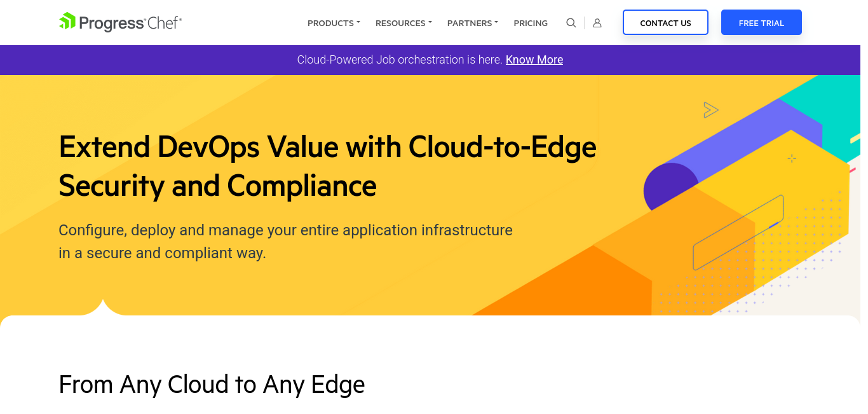Follow the Know More link

pos(534,60)
